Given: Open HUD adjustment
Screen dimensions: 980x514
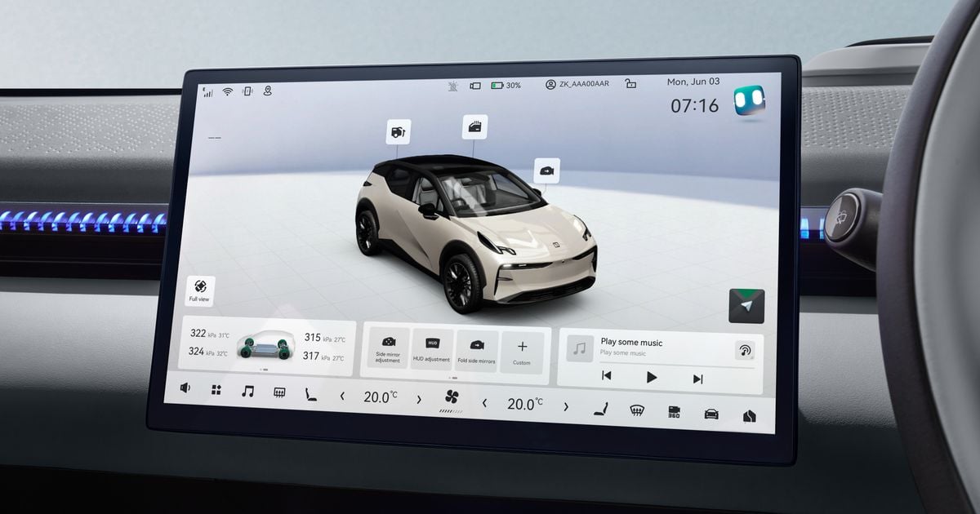Looking at the screenshot, I should [x=431, y=349].
